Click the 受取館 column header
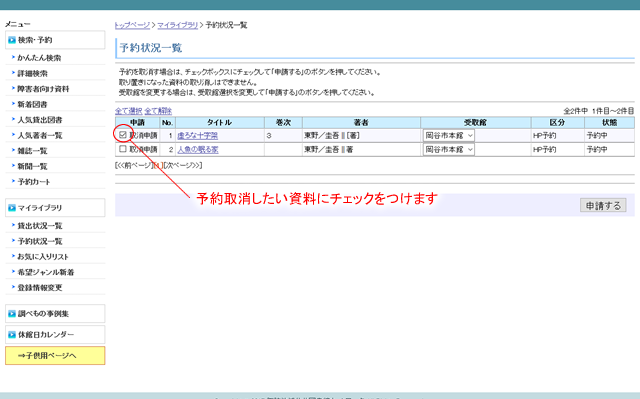640x399 pixels. click(x=476, y=122)
